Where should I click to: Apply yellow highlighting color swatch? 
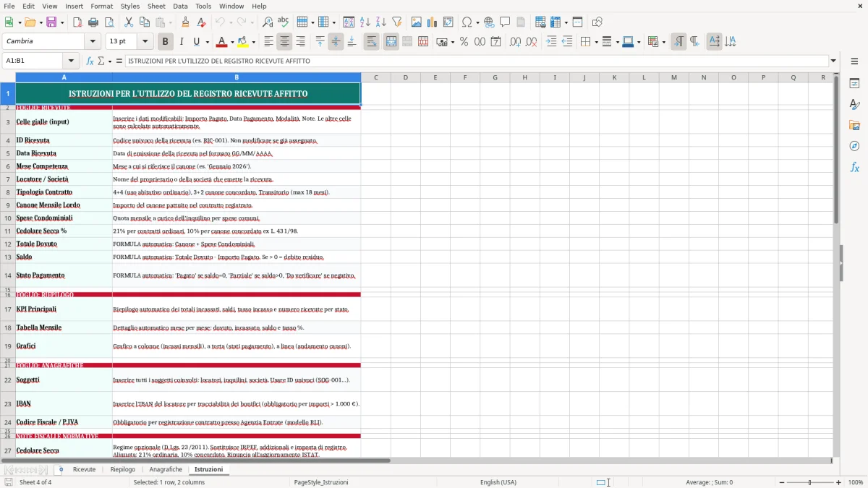tap(242, 42)
